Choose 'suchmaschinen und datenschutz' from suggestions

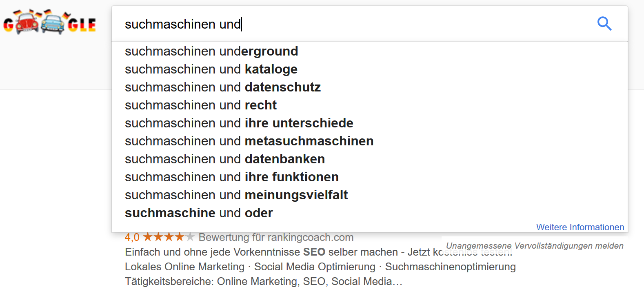point(223,87)
